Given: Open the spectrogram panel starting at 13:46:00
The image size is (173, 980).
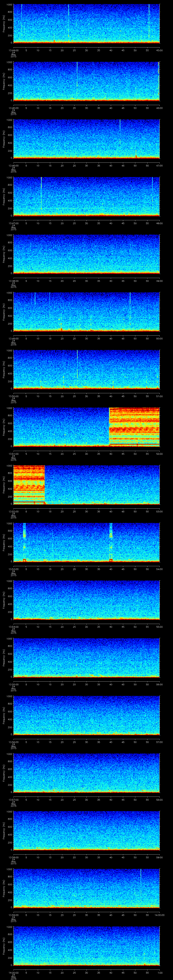Looking at the screenshot, I should point(86,139).
